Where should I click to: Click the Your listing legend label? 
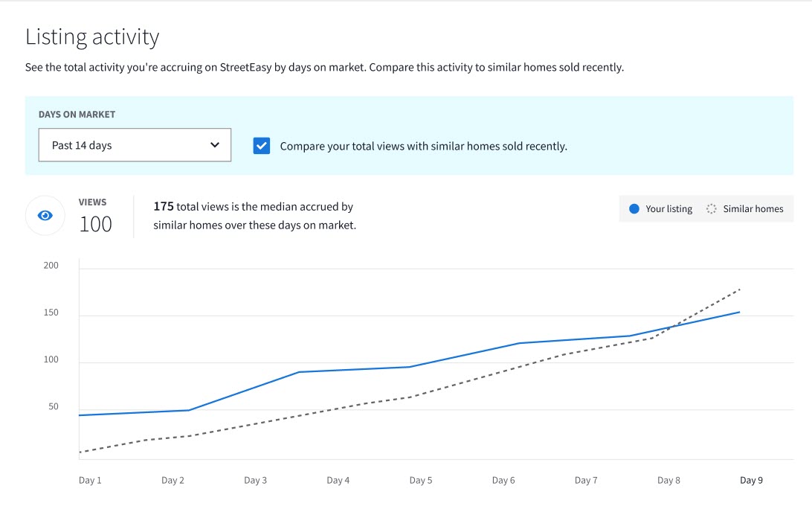pyautogui.click(x=668, y=209)
